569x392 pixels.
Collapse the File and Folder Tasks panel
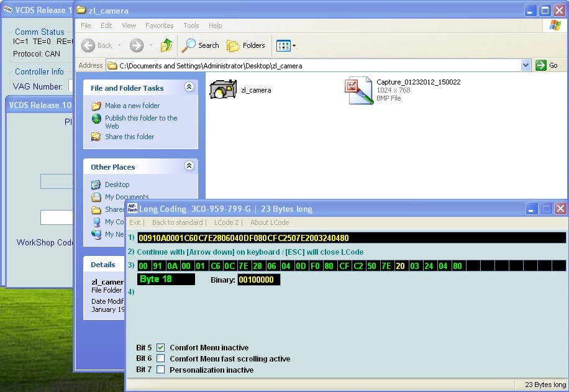click(189, 87)
